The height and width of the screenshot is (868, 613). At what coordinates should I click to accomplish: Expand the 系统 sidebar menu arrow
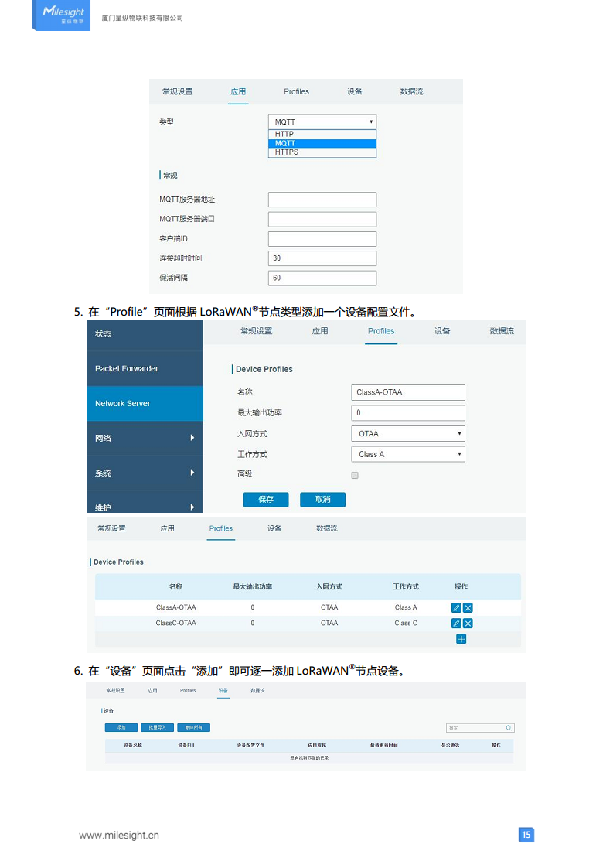[192, 473]
